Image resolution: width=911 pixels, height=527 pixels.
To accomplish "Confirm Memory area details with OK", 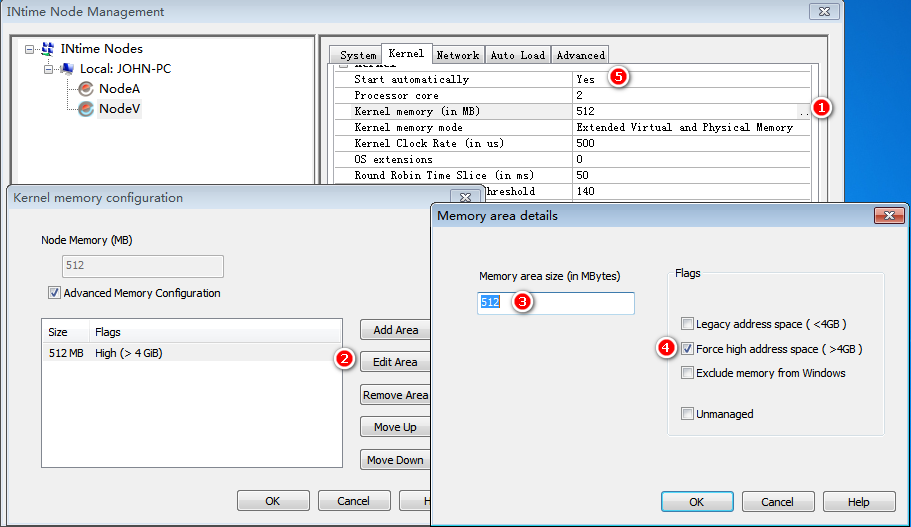I will click(697, 502).
